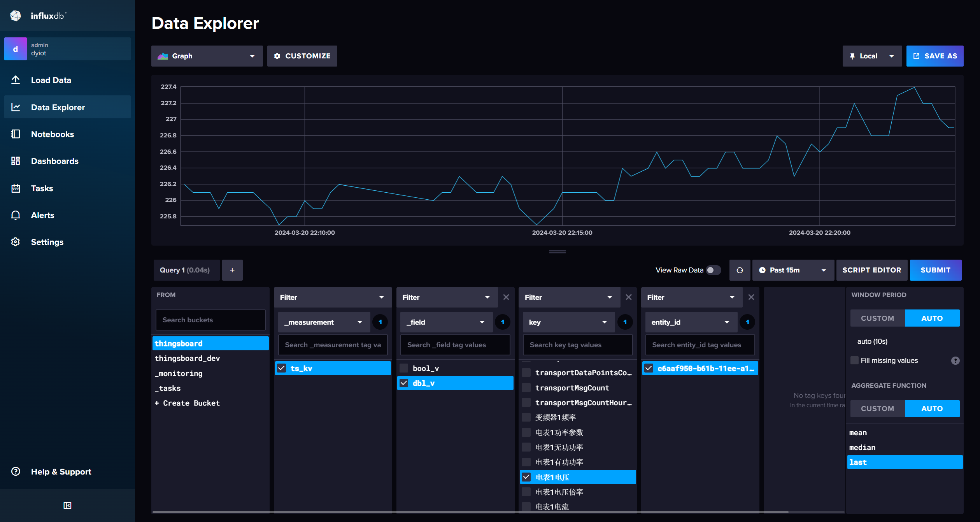Viewport: 980px width, 522px height.
Task: Select the Query 1 tab
Action: click(186, 270)
